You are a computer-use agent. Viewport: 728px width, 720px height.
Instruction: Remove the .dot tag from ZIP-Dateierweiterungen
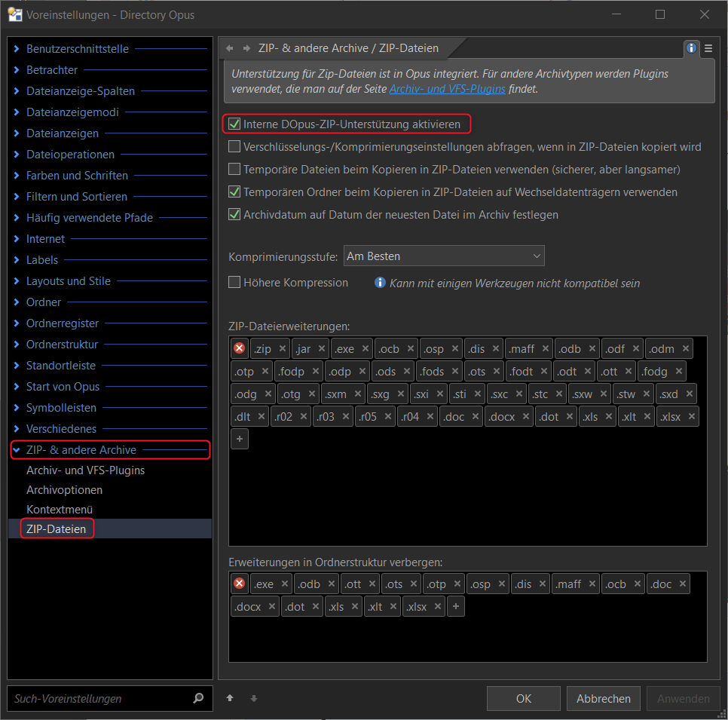570,416
